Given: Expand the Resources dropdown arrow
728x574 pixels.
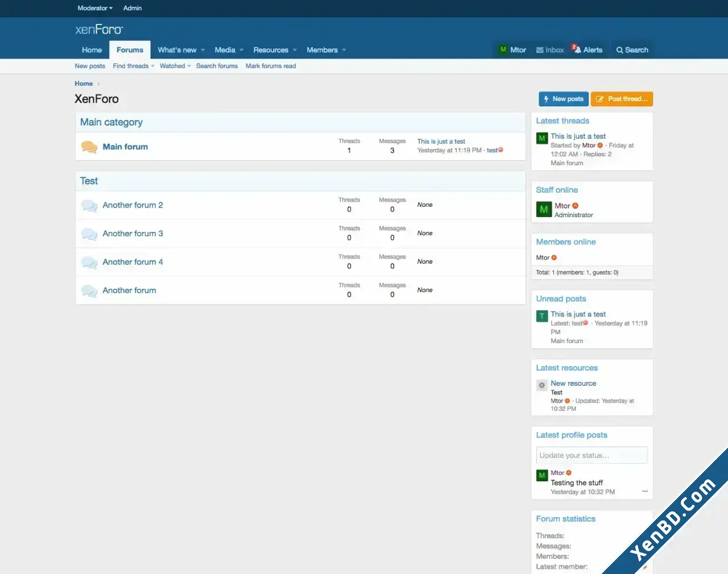Looking at the screenshot, I should tap(295, 50).
